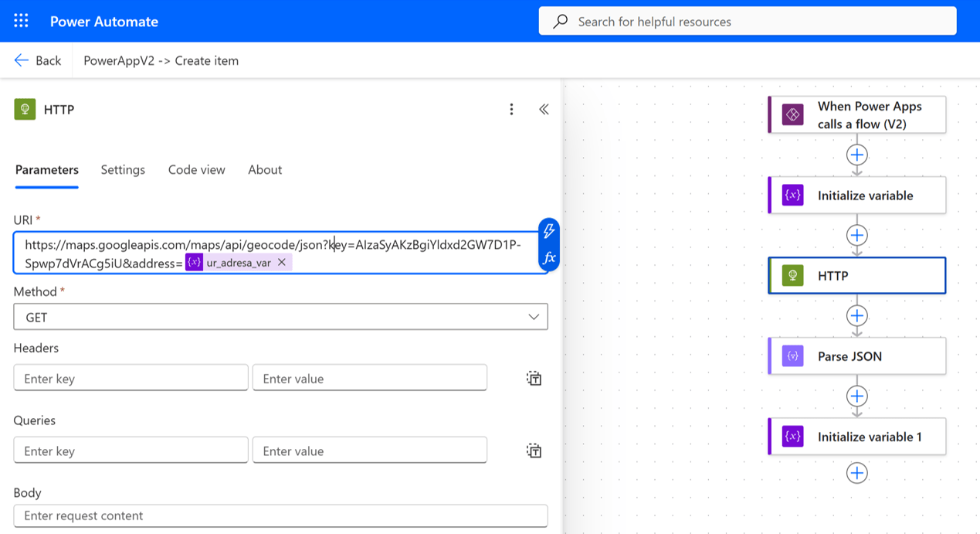Go back using the Back button

pyautogui.click(x=38, y=60)
